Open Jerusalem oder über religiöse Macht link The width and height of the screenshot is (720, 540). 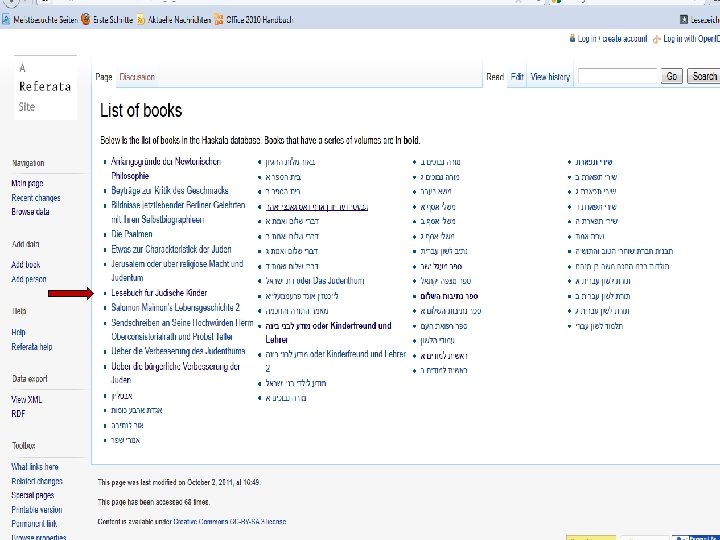click(177, 271)
